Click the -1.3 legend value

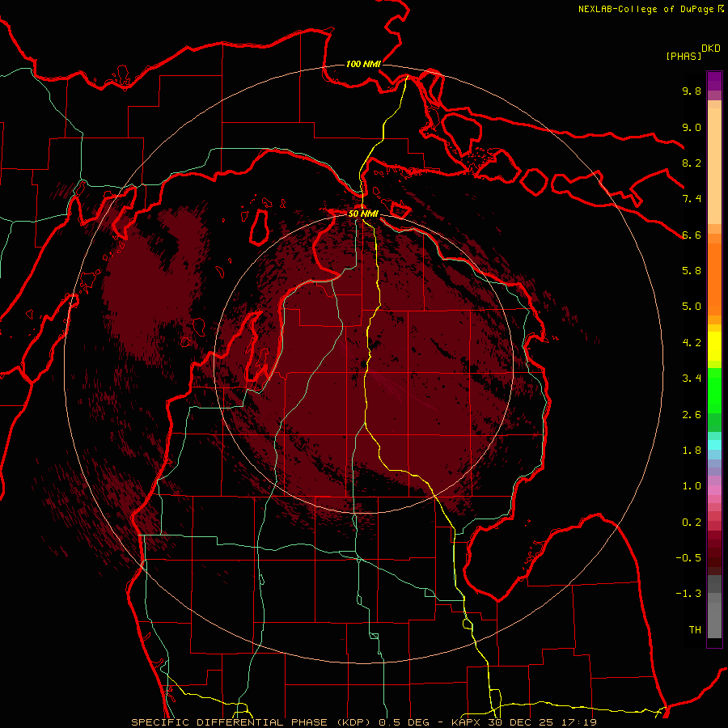688,594
